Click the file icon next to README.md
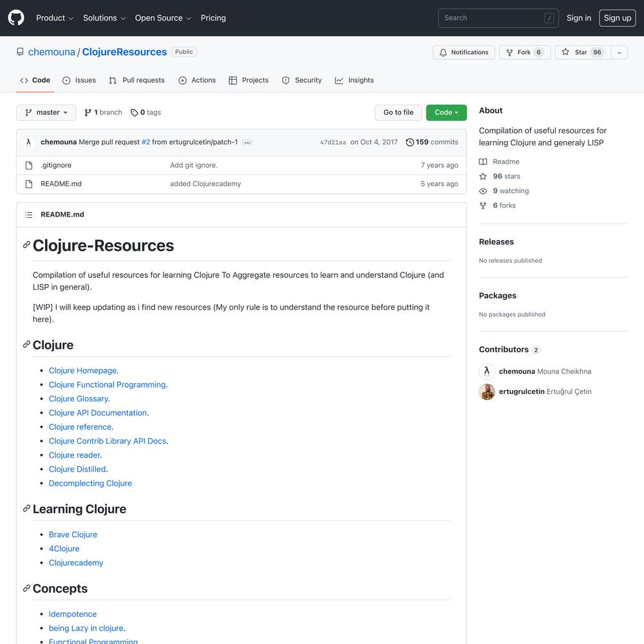This screenshot has width=644, height=644. [29, 184]
